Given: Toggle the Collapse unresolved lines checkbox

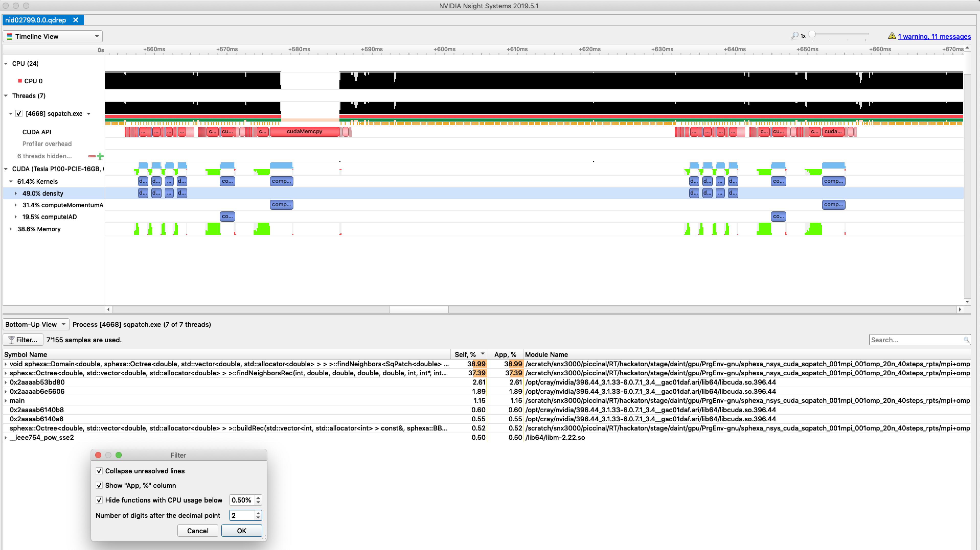Looking at the screenshot, I should (99, 471).
